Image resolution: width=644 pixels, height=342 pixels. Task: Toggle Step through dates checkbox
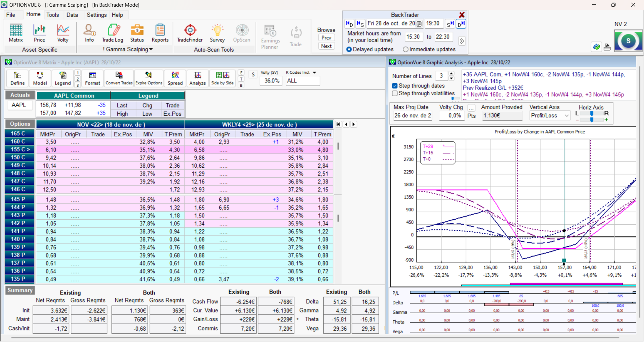pos(395,86)
